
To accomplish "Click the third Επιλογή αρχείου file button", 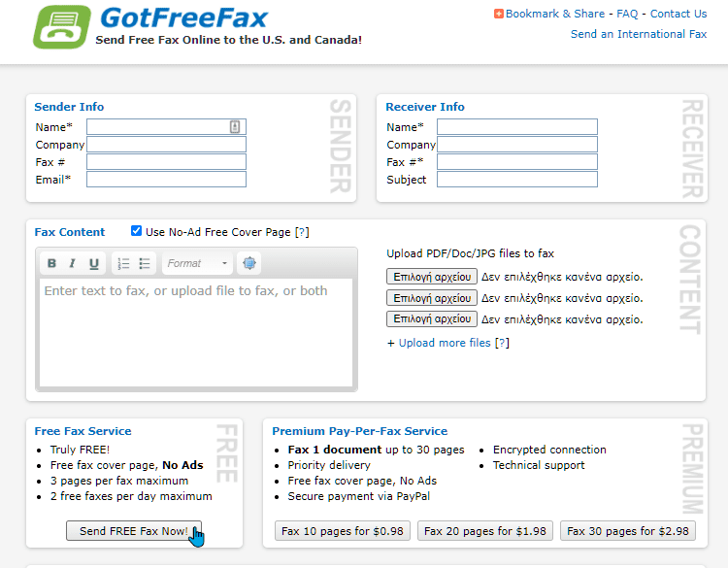I will coord(432,318).
